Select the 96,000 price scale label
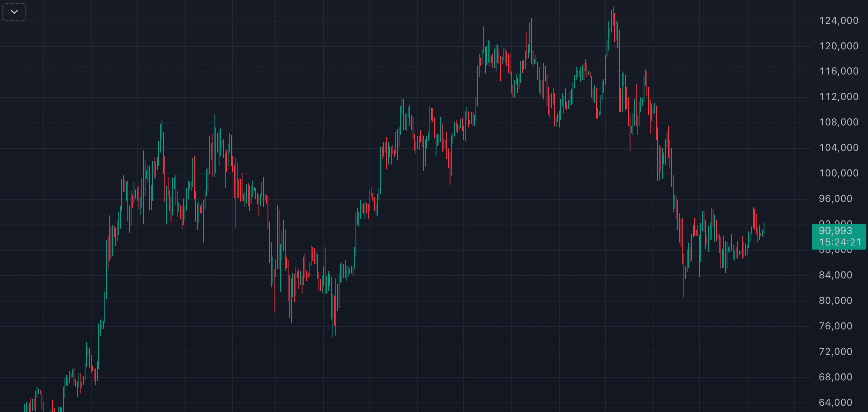Screen dimensions: 868x412 coord(836,199)
